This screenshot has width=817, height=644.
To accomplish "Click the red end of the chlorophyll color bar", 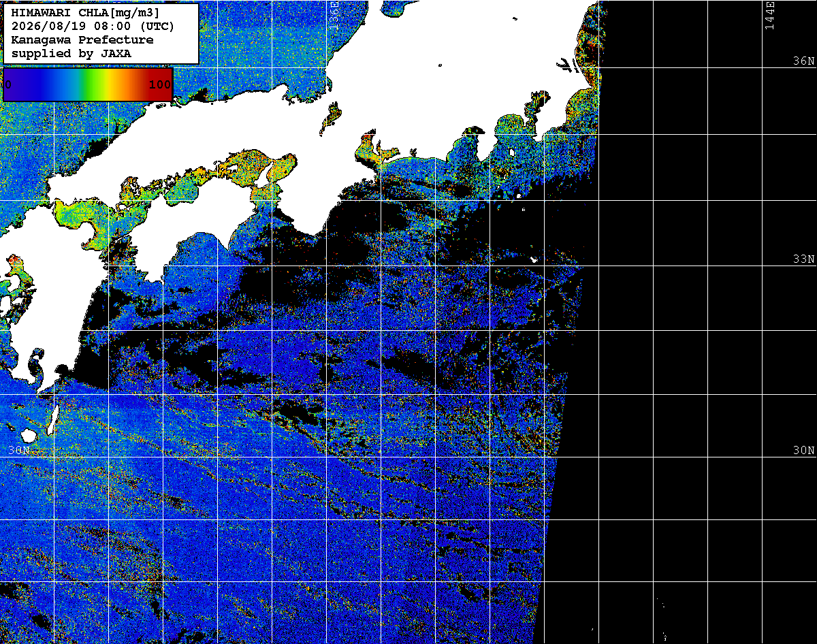I will click(162, 84).
